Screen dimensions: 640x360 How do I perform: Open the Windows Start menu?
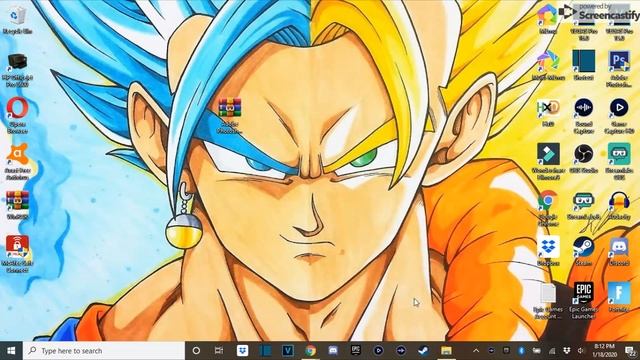pyautogui.click(x=11, y=351)
